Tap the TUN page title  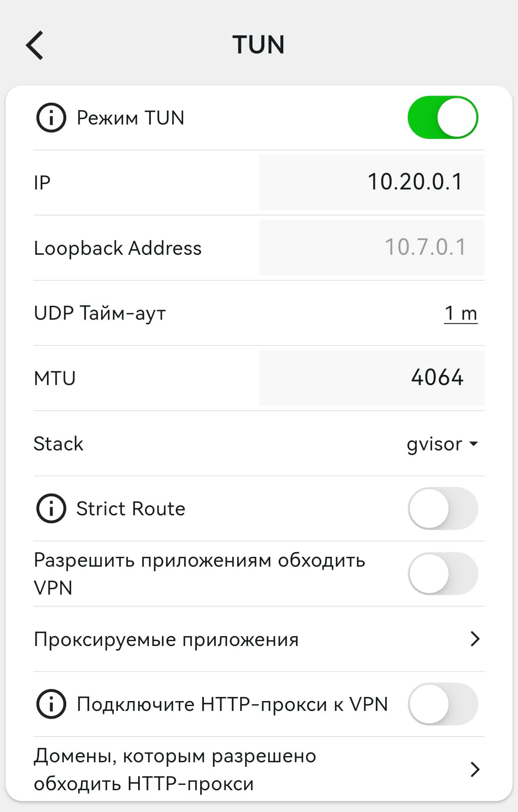[259, 44]
